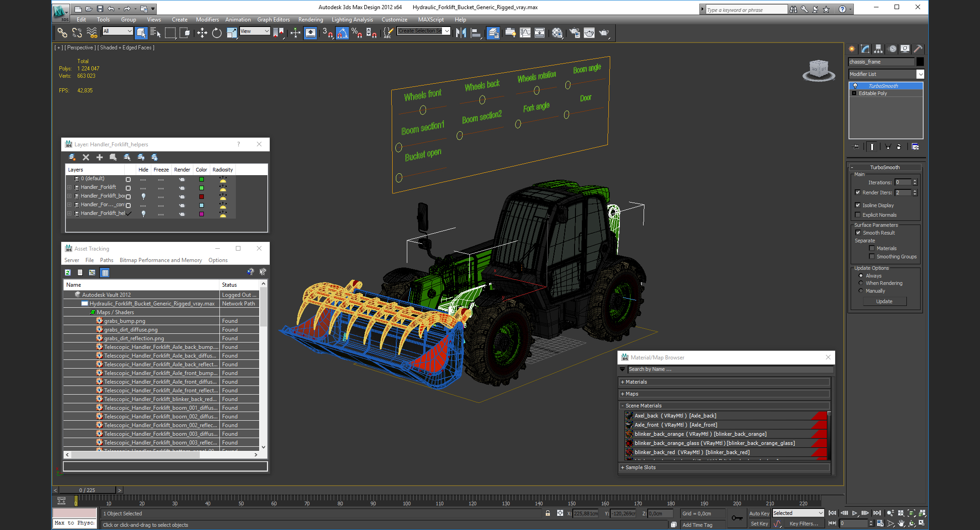Click the quick Render Production teapot
This screenshot has width=980, height=530.
point(604,32)
